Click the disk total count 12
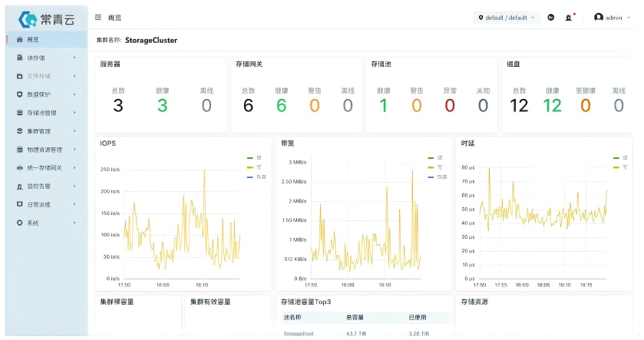Screen dimensions: 644x340 (x=519, y=106)
